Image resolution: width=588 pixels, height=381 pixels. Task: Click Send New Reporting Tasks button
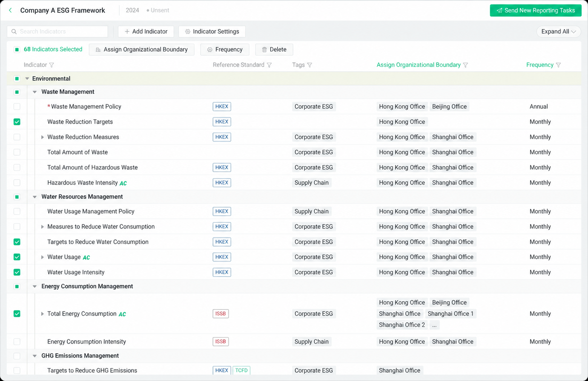tap(536, 11)
